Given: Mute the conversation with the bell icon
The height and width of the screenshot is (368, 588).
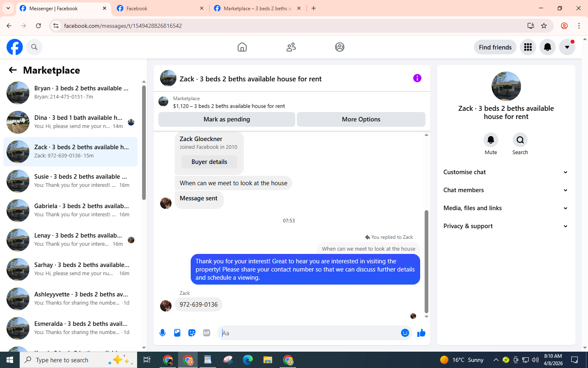Looking at the screenshot, I should (x=491, y=140).
